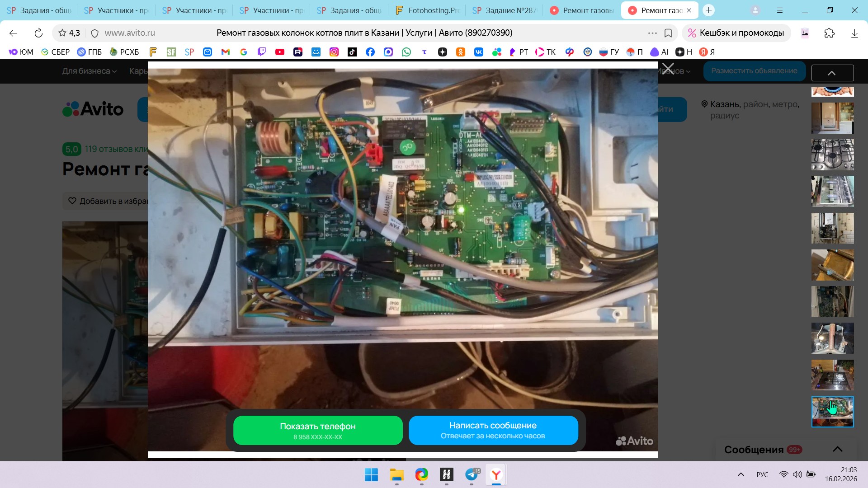
Task: Open 'Кешбэк и промокоды' button
Action: click(x=736, y=33)
